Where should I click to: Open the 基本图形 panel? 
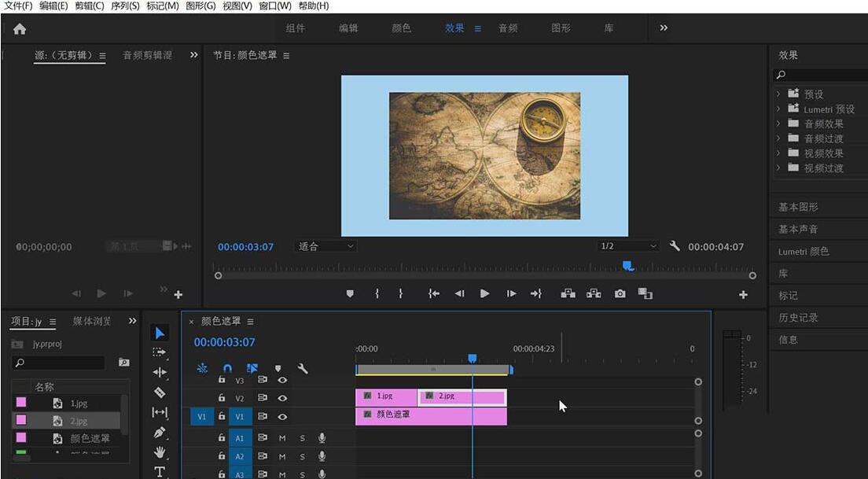coord(796,206)
